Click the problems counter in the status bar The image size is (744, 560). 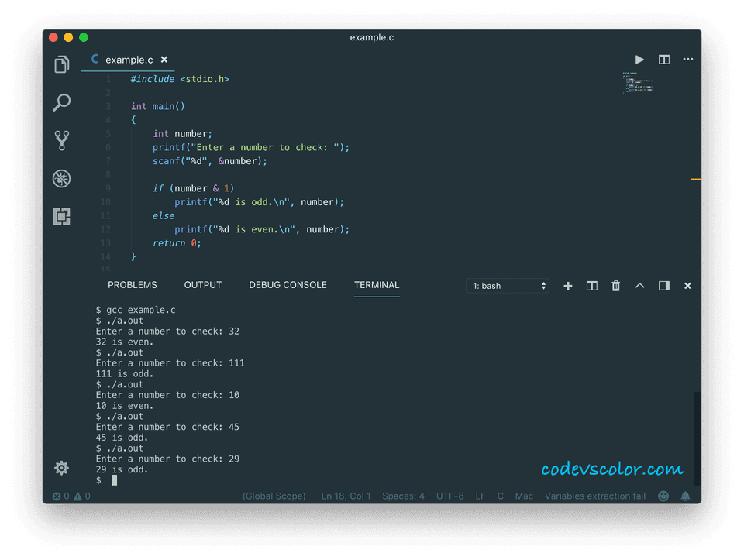(70, 496)
